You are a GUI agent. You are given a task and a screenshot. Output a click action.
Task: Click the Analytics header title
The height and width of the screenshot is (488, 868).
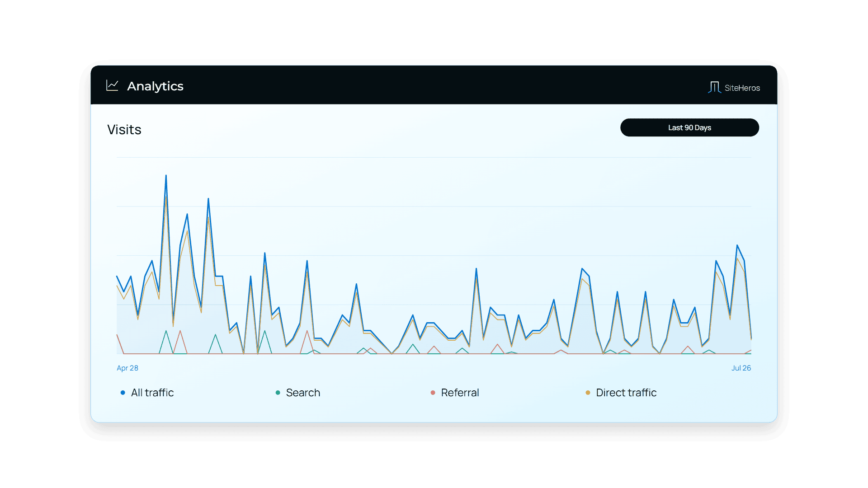coord(155,86)
